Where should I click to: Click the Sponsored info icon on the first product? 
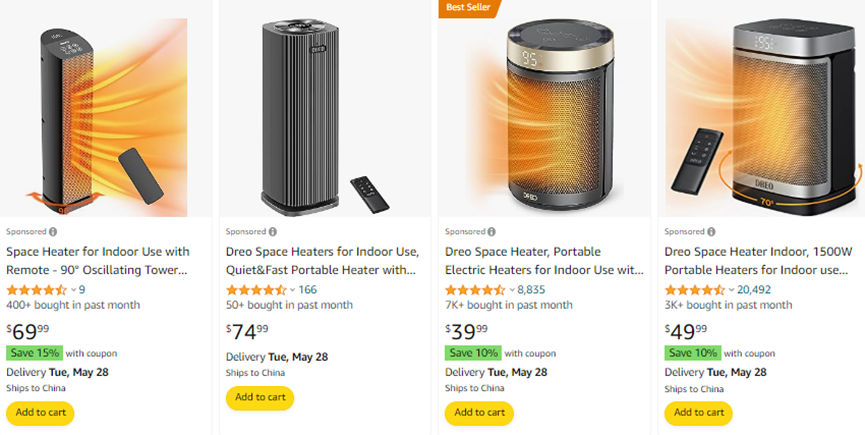53,232
